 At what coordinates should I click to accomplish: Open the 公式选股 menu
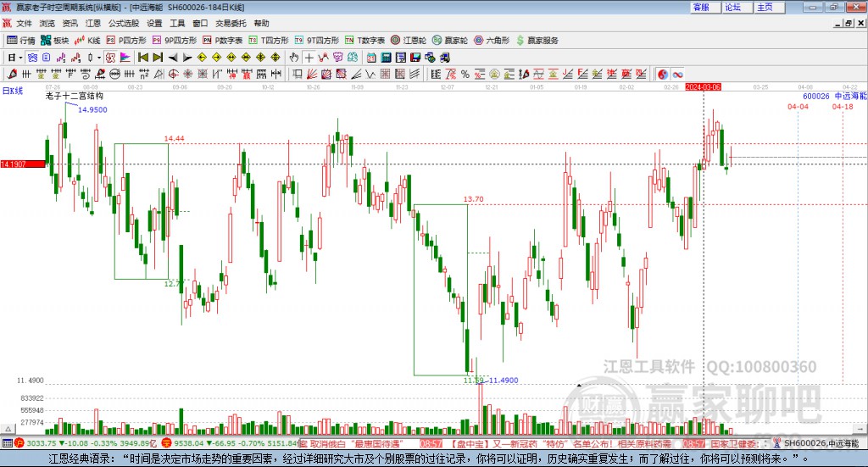pyautogui.click(x=124, y=23)
